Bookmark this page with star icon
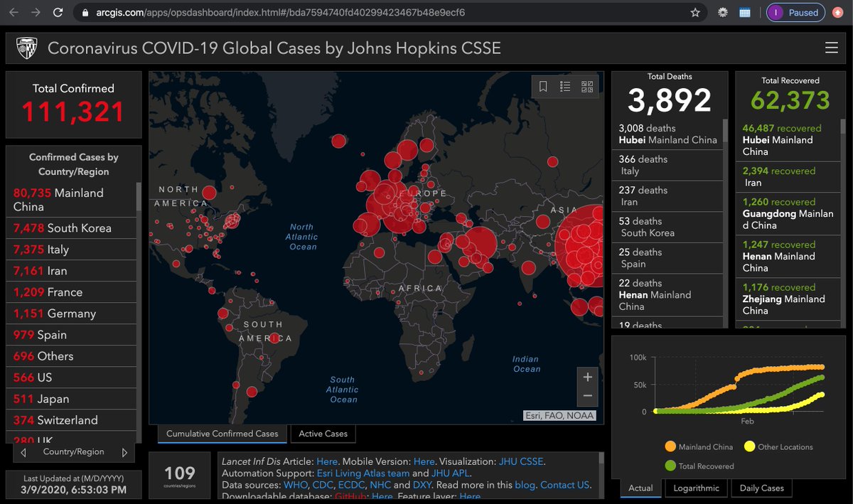Viewport: 853px width, 504px height. coord(695,13)
